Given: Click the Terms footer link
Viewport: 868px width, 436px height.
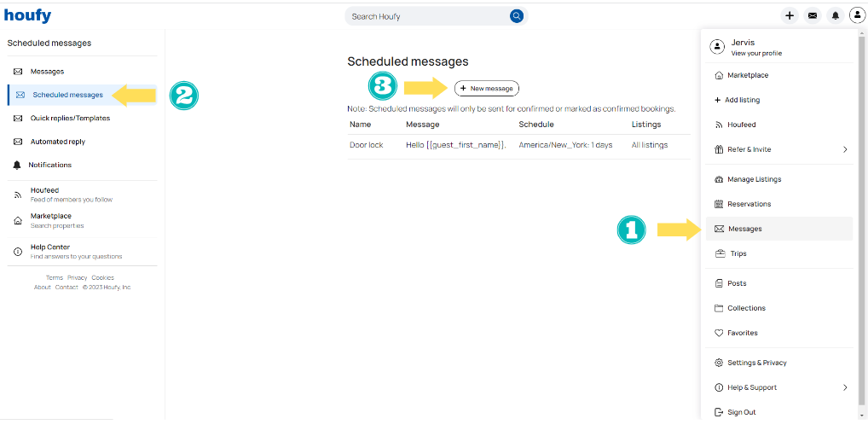Looking at the screenshot, I should (55, 278).
